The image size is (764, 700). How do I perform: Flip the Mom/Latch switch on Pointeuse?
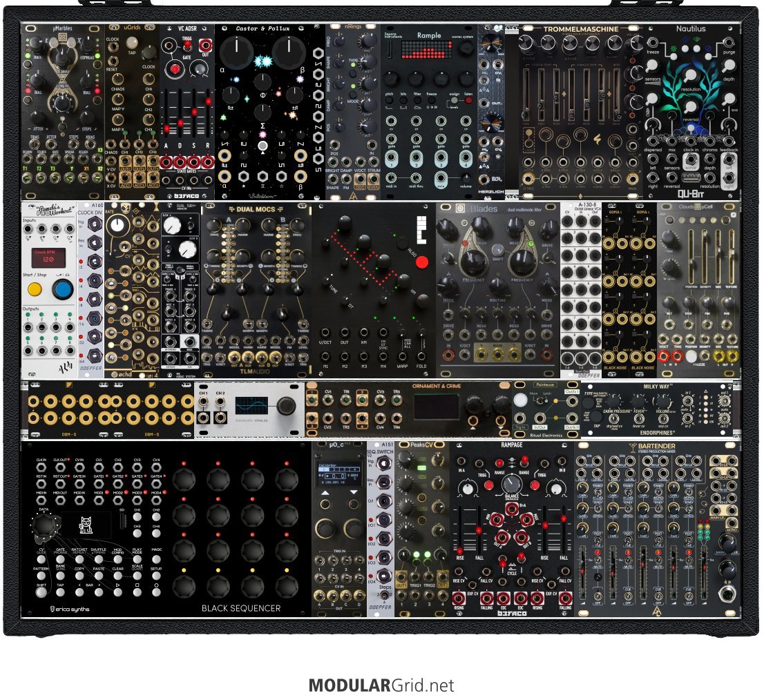(x=540, y=400)
